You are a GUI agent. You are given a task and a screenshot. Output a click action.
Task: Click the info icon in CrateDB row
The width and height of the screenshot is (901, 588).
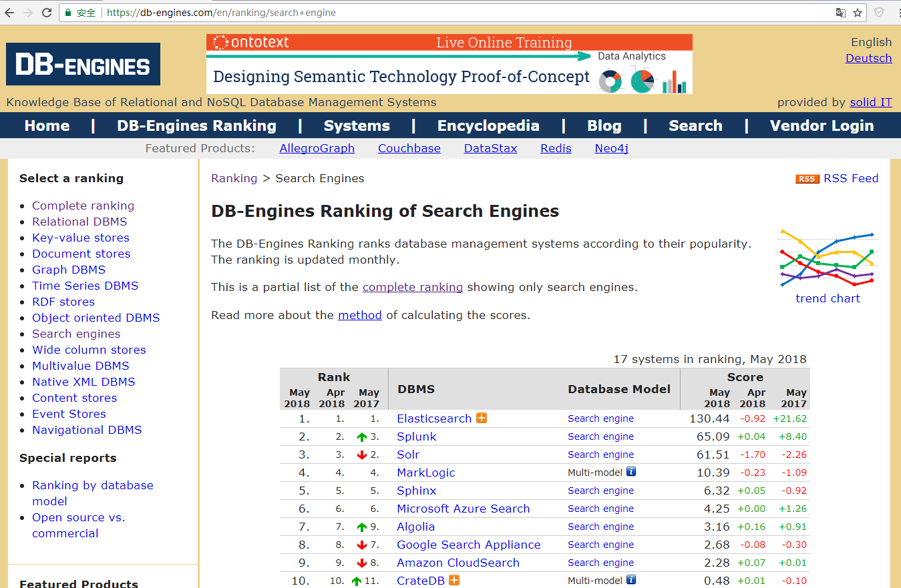click(631, 580)
